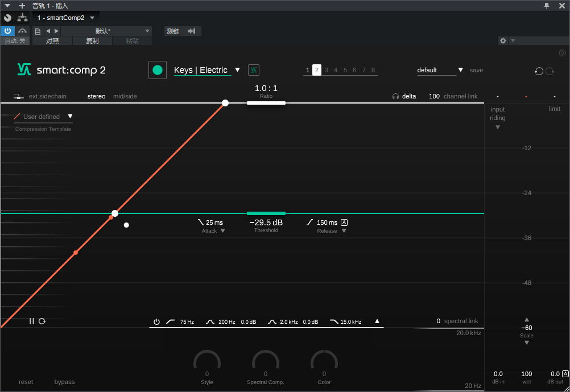Screen dimensions: 570x392
Task: Click the refresh display history icon
Action: click(42, 321)
